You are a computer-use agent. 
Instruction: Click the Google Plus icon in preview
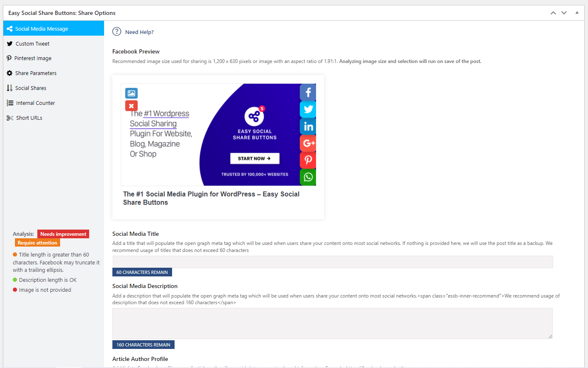308,143
